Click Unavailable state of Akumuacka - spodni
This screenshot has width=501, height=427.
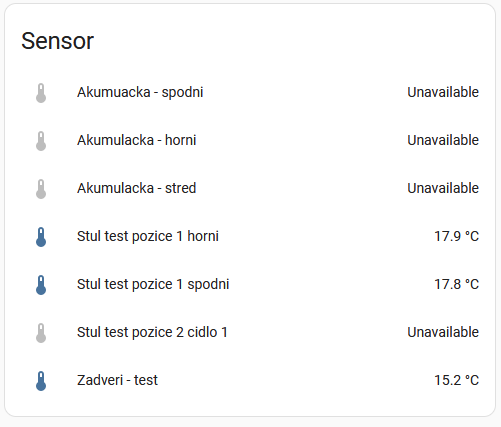click(x=443, y=92)
